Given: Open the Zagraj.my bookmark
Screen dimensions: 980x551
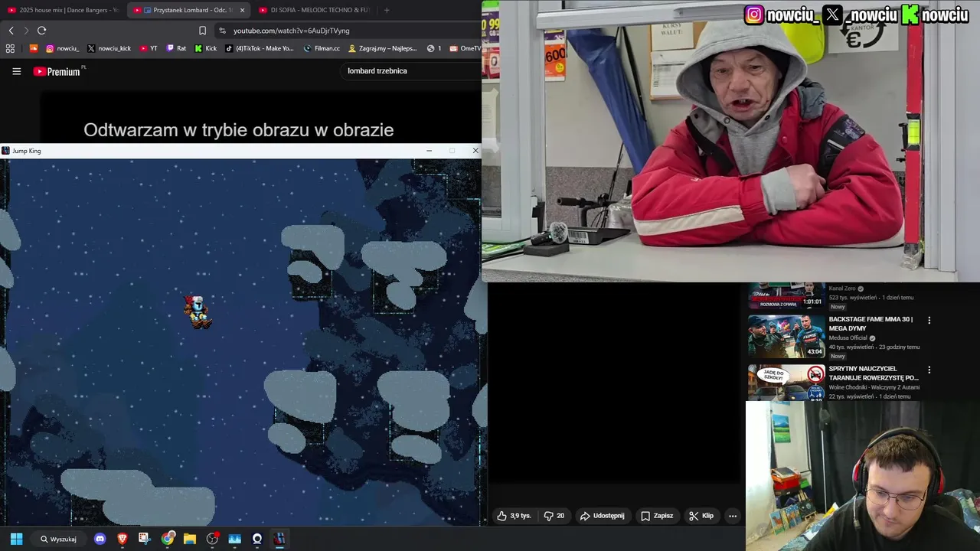Looking at the screenshot, I should pyautogui.click(x=383, y=48).
